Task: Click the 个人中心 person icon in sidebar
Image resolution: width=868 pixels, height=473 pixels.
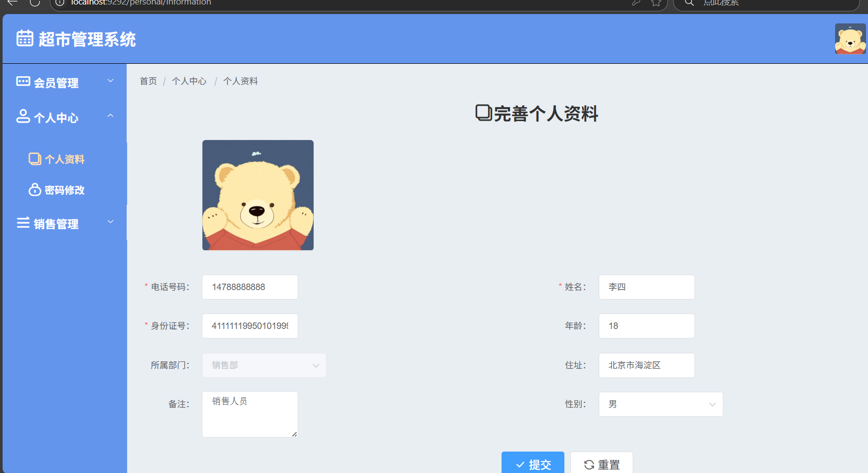Action: pyautogui.click(x=23, y=116)
